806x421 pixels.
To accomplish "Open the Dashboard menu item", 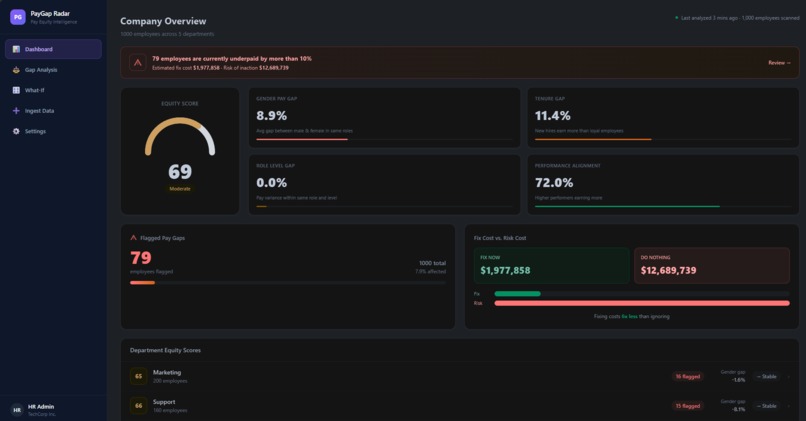I will tap(53, 49).
